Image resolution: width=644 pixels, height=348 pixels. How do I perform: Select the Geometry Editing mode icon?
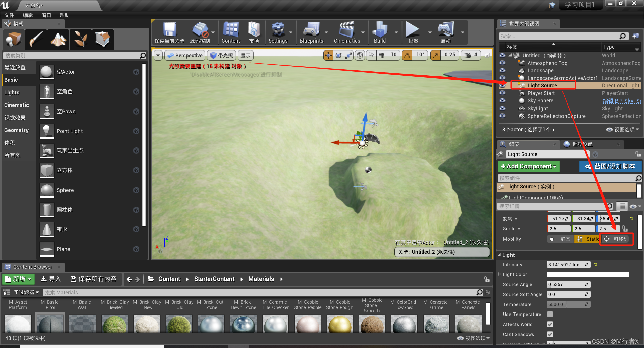(x=103, y=39)
